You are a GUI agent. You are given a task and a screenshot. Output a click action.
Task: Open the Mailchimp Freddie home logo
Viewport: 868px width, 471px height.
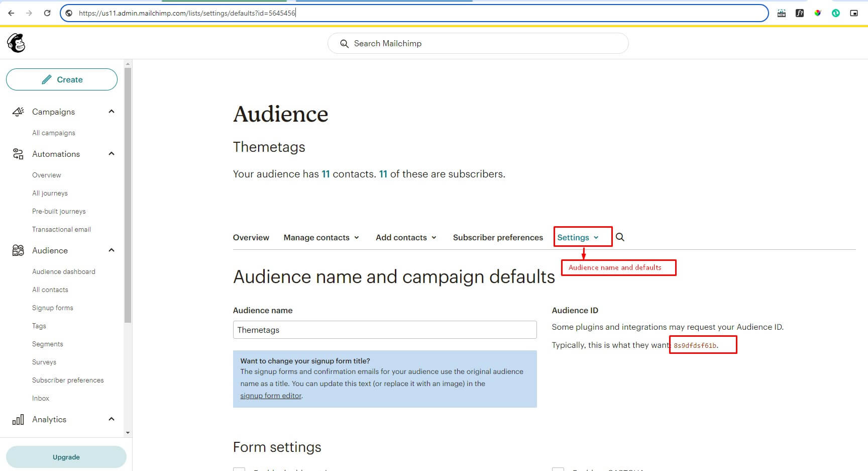point(16,43)
